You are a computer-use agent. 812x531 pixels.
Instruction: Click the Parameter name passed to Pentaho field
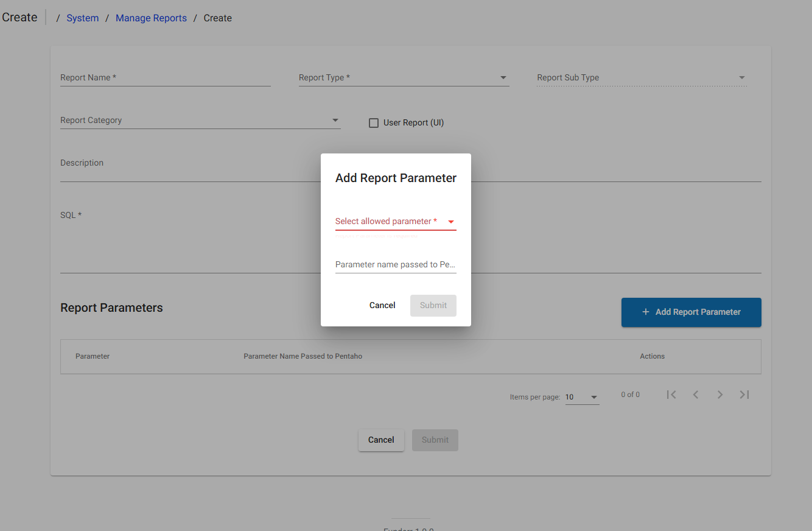(x=395, y=264)
